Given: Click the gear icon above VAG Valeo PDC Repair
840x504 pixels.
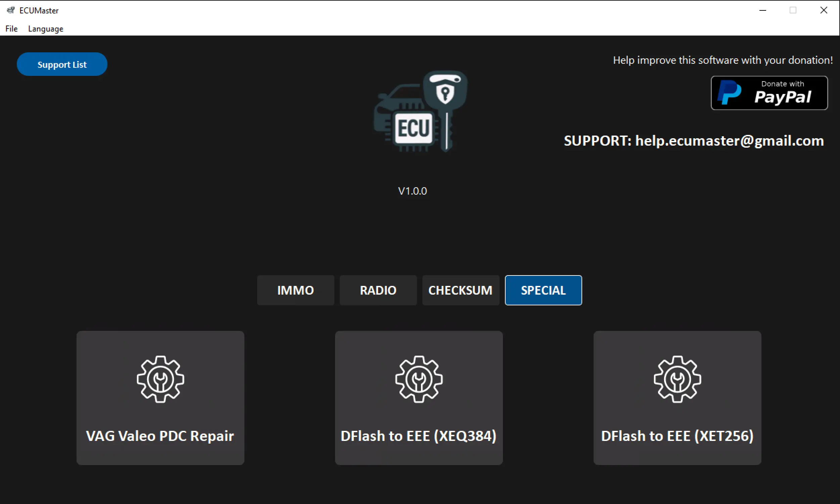Looking at the screenshot, I should click(x=160, y=379).
